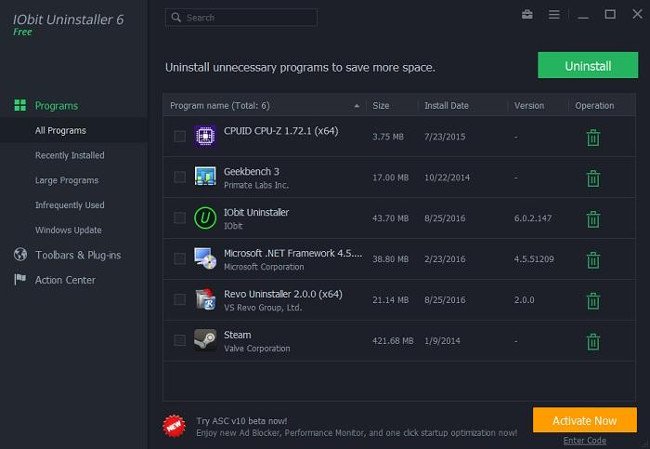Open the hamburger options menu
The image size is (650, 449).
(554, 15)
